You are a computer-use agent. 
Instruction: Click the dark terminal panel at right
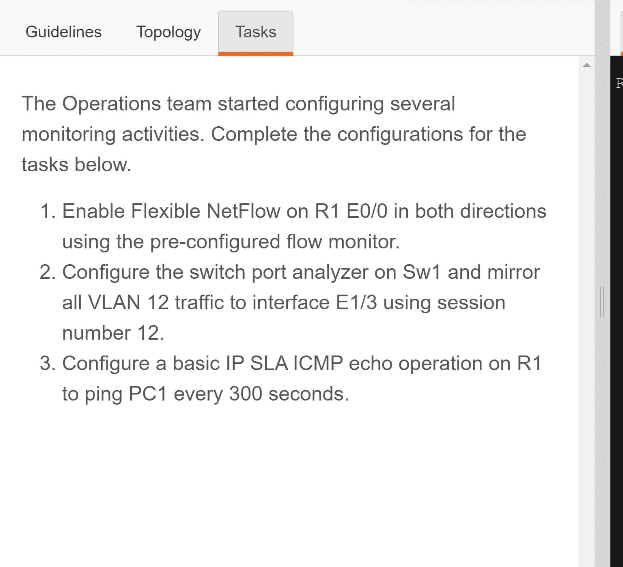pyautogui.click(x=617, y=300)
